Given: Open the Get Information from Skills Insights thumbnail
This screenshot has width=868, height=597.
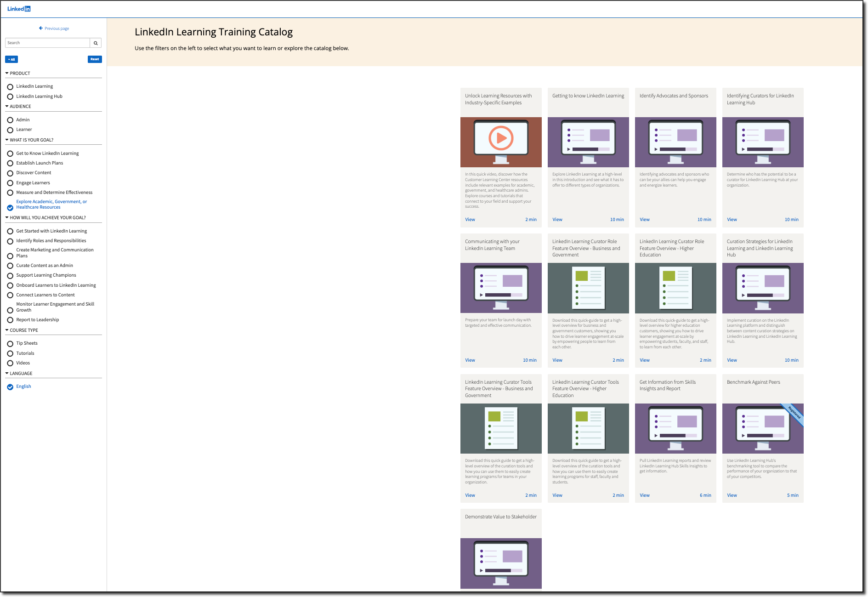Looking at the screenshot, I should 675,428.
